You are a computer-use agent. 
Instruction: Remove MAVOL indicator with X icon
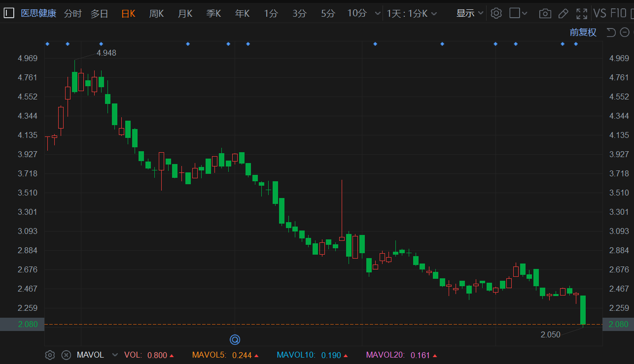(x=66, y=355)
